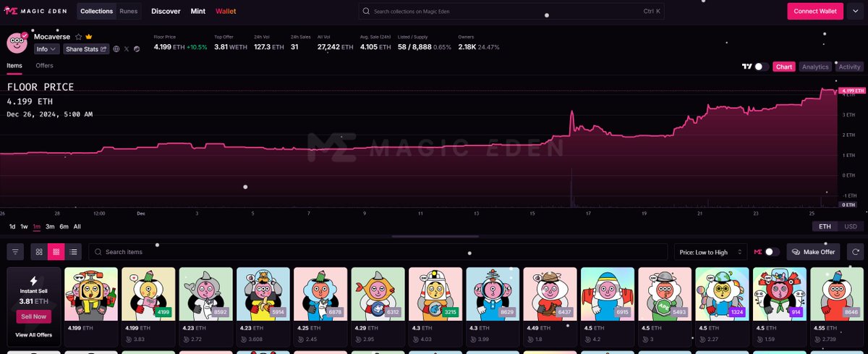Open the Mocaverse explorer icon beside X
The width and height of the screenshot is (868, 354).
coord(137,49)
